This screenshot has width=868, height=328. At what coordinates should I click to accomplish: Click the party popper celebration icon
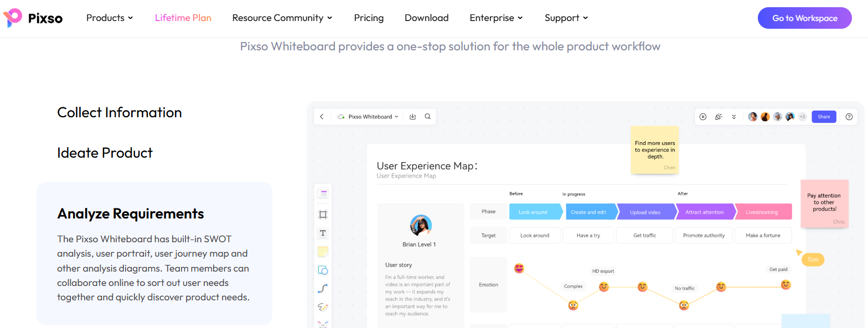(x=719, y=117)
